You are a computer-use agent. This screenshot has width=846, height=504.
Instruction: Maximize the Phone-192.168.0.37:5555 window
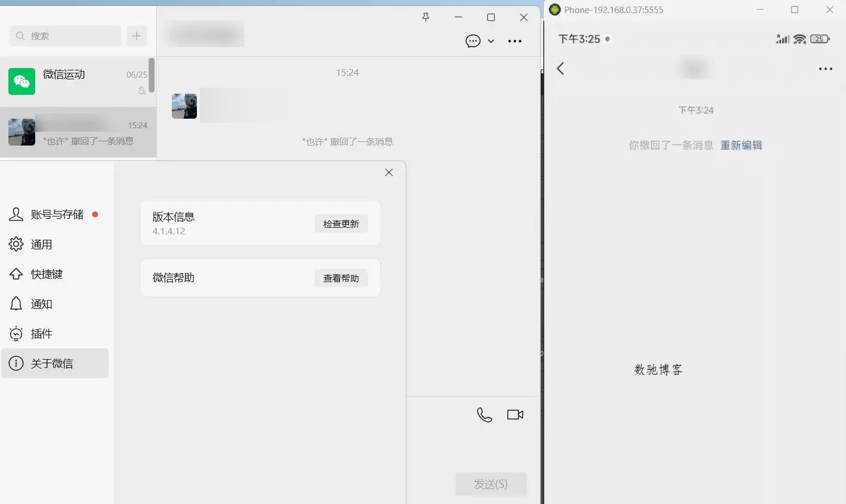pyautogui.click(x=795, y=10)
